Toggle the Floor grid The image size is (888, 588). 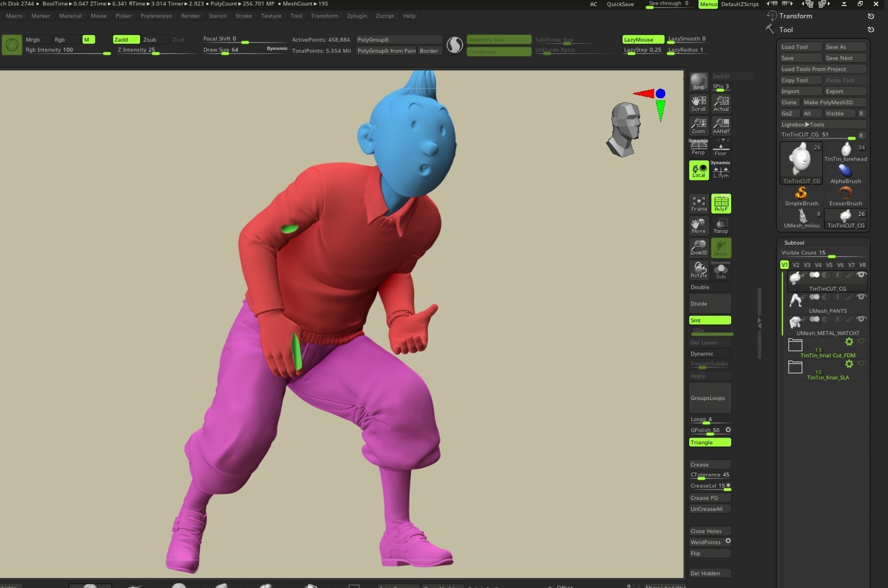tap(721, 147)
